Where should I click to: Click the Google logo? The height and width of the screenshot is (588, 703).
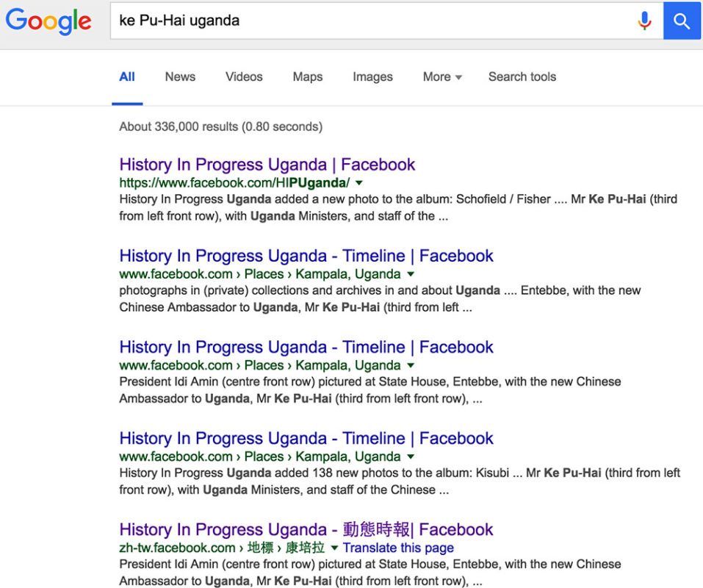point(48,21)
